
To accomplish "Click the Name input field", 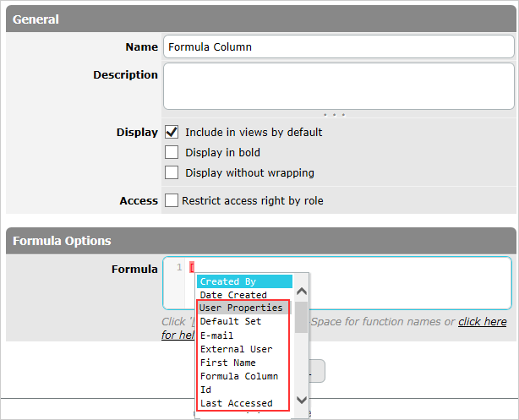I will pos(339,46).
